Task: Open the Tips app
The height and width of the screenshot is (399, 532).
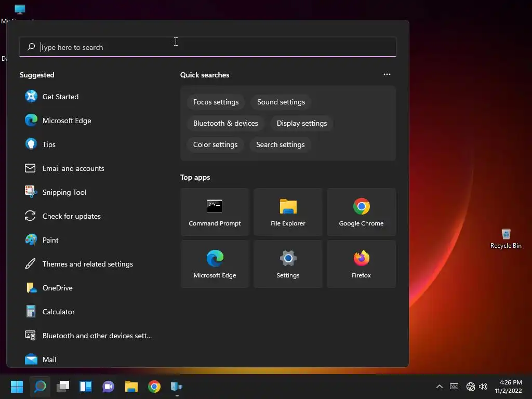Action: click(x=88, y=144)
